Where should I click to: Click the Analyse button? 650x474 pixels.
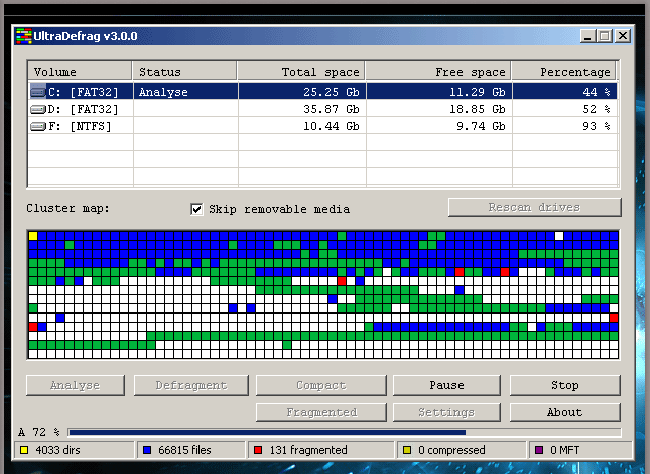click(x=75, y=385)
